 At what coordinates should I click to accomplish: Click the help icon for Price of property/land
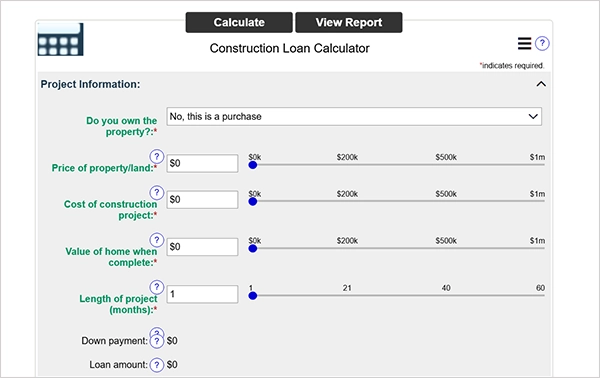click(x=157, y=156)
